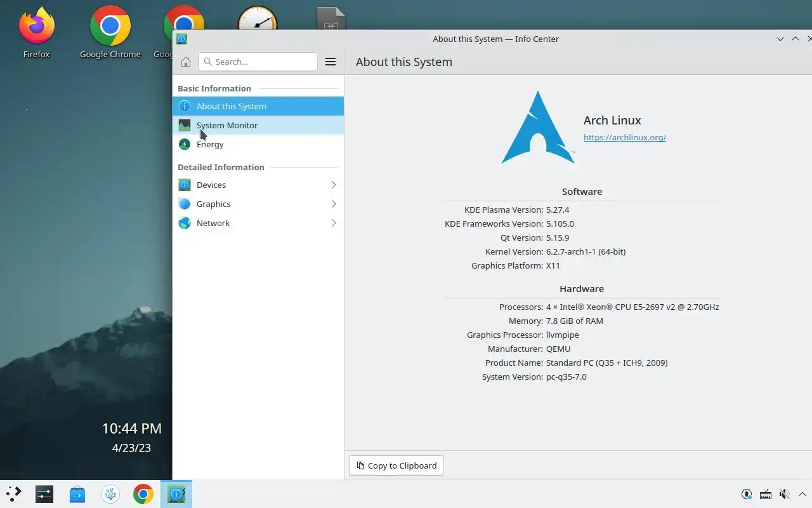Click the System Monitor sidebar icon

click(x=185, y=125)
